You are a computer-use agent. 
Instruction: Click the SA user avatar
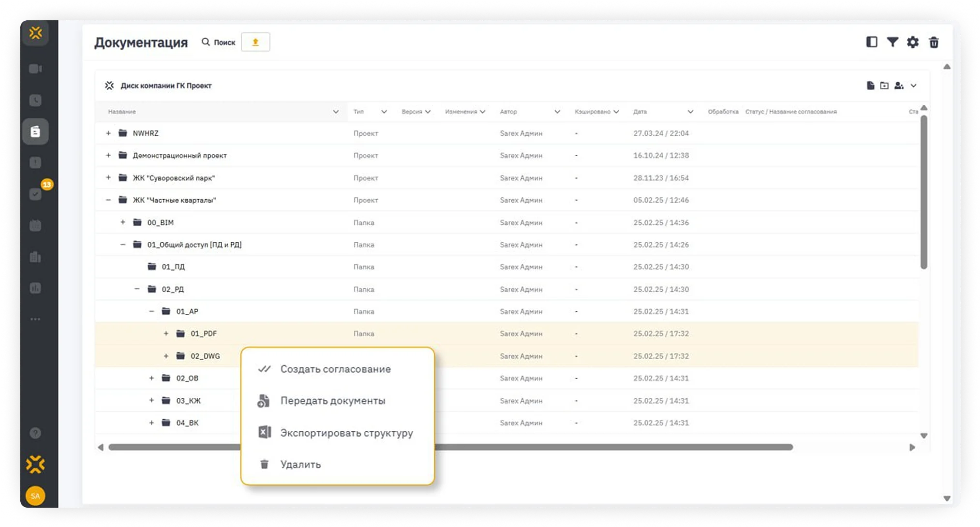tap(35, 496)
